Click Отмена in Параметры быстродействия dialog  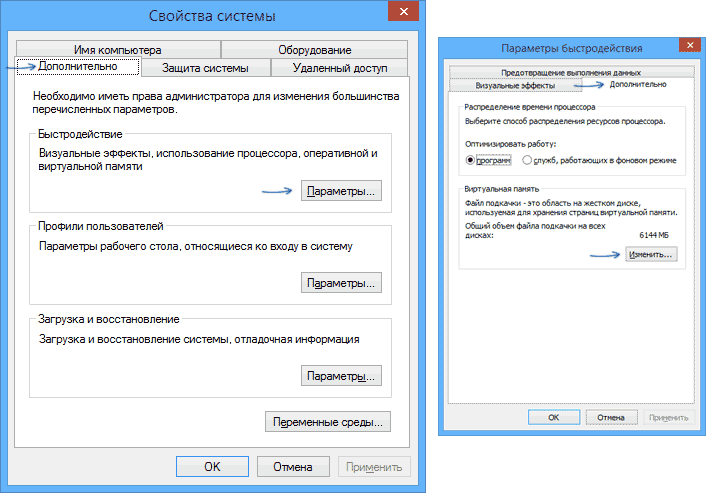(610, 416)
